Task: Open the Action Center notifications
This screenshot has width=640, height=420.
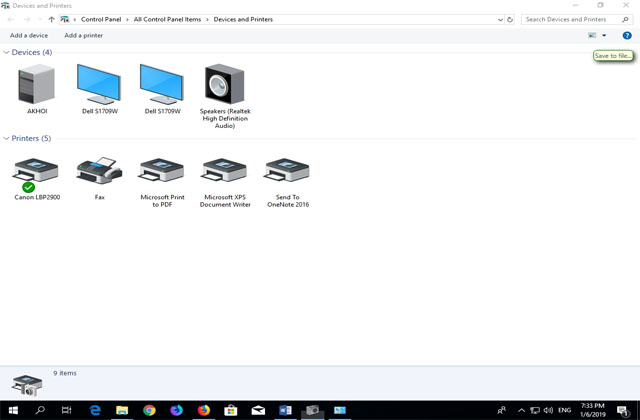Action: pos(622,411)
